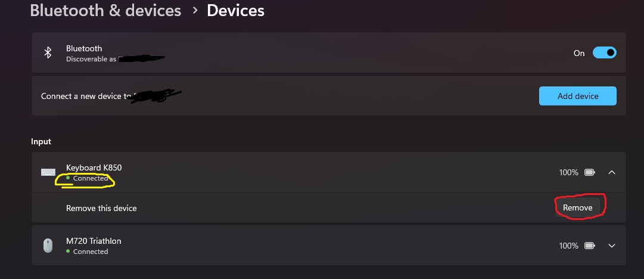The height and width of the screenshot is (279, 644).
Task: Click the Input section heading
Action: (x=41, y=141)
